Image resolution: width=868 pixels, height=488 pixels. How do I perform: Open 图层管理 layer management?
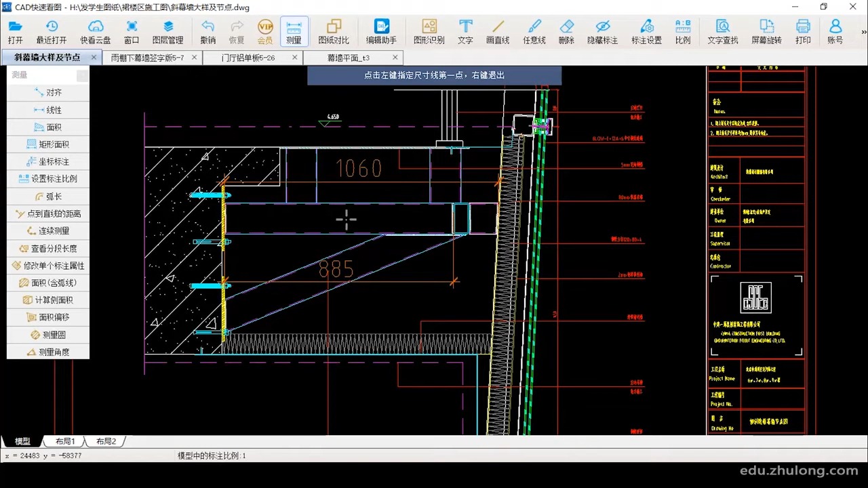(167, 32)
